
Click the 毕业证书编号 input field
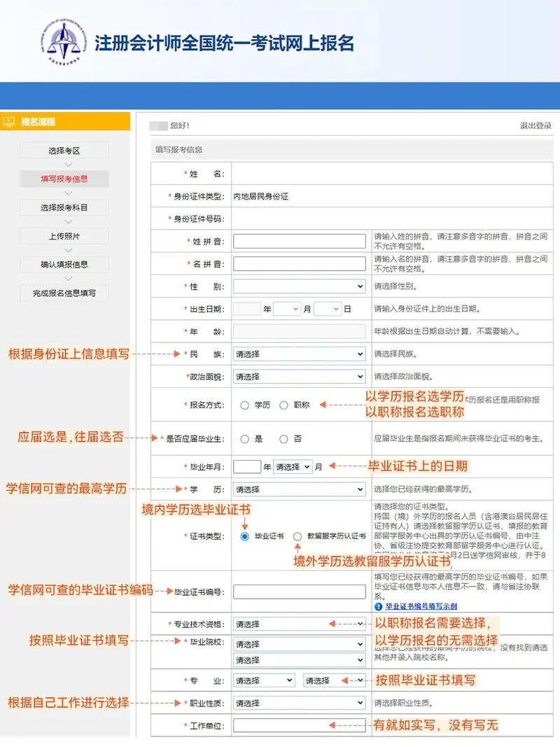point(299,592)
